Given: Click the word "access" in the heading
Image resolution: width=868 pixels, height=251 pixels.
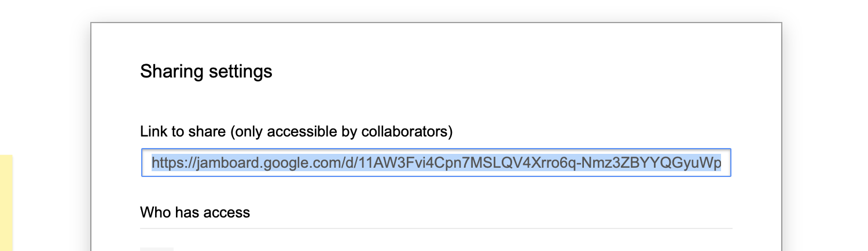Looking at the screenshot, I should click(230, 212).
